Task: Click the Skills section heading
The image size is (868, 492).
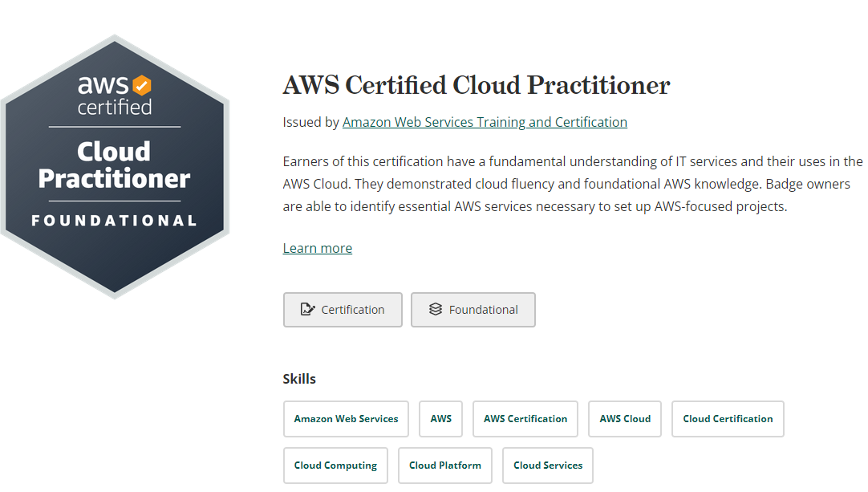Action: click(x=300, y=378)
